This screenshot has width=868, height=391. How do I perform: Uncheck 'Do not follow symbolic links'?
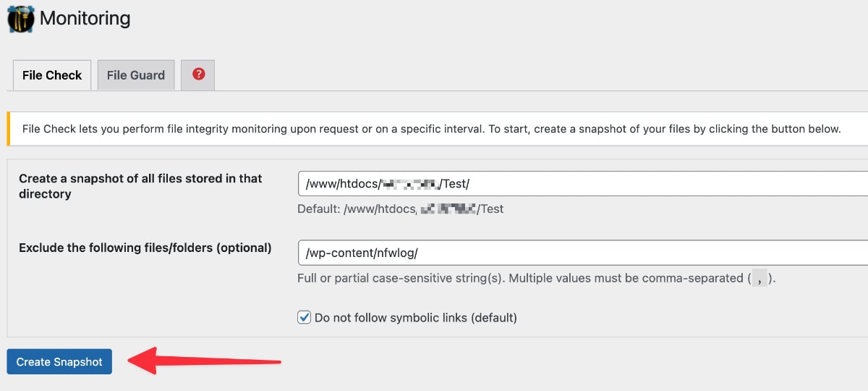[x=305, y=317]
